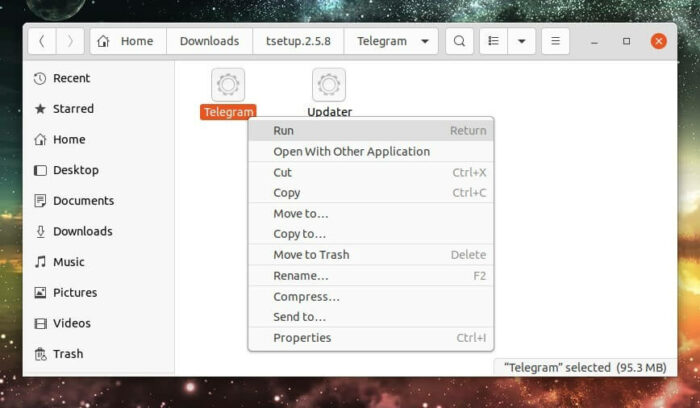Maximize the file manager window

coord(627,41)
